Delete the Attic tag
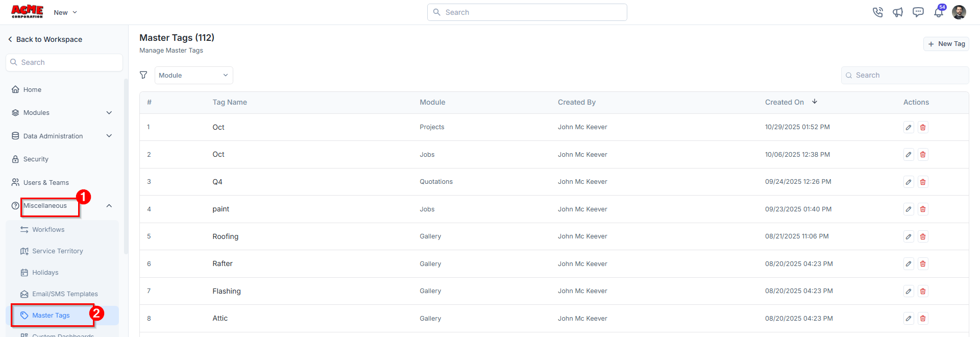 coord(923,318)
